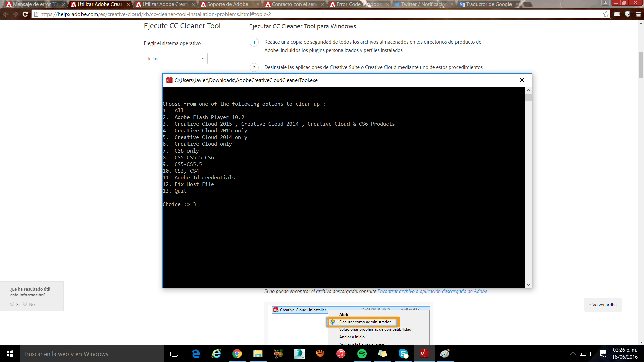Click console option 'Adobe Flash Player 10.2'
644x362 pixels.
[x=209, y=117]
